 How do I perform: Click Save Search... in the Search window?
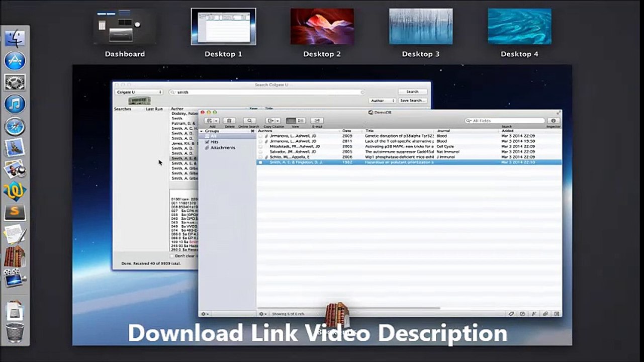[413, 101]
